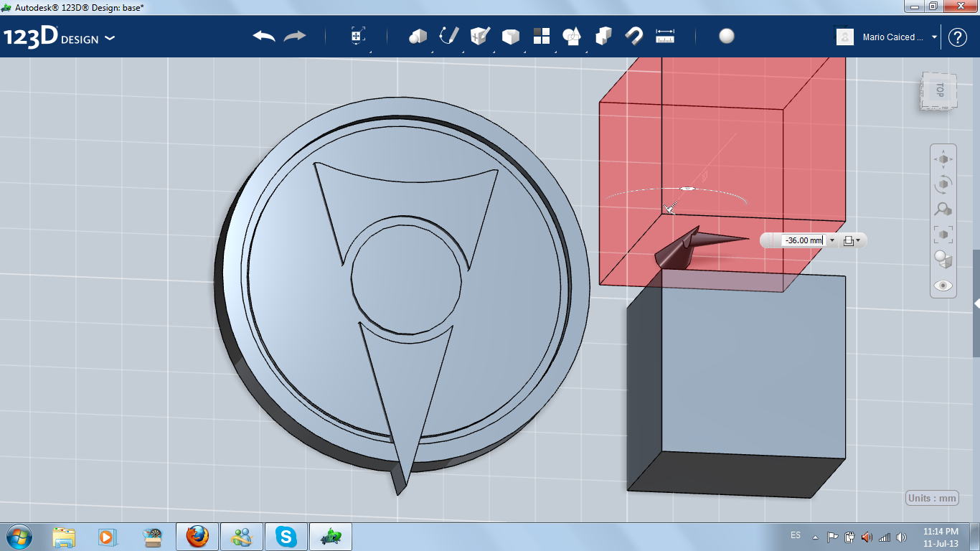This screenshot has height=551, width=980.
Task: Open the network signal icon in tray
Action: 885,537
